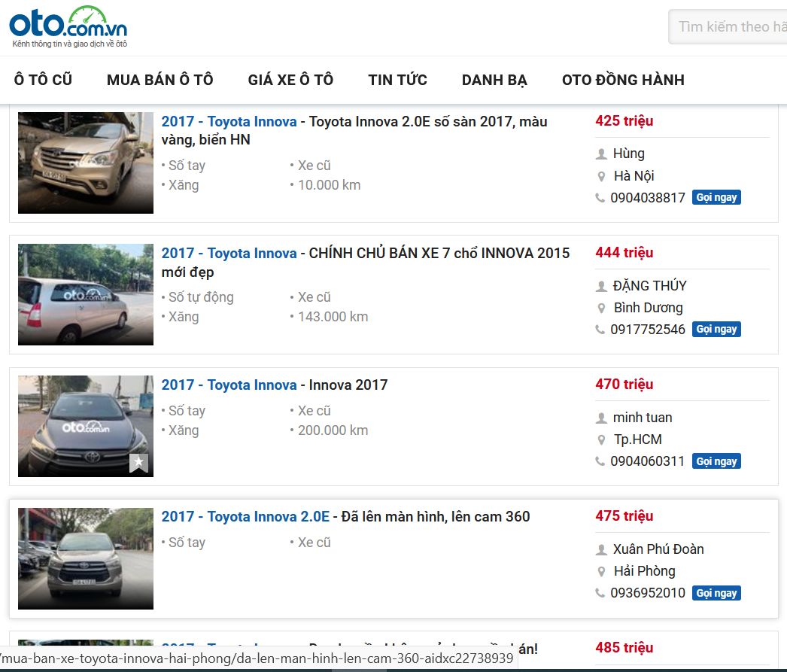Click the location text 'Bình Dương'
The width and height of the screenshot is (787, 672).
[648, 308]
